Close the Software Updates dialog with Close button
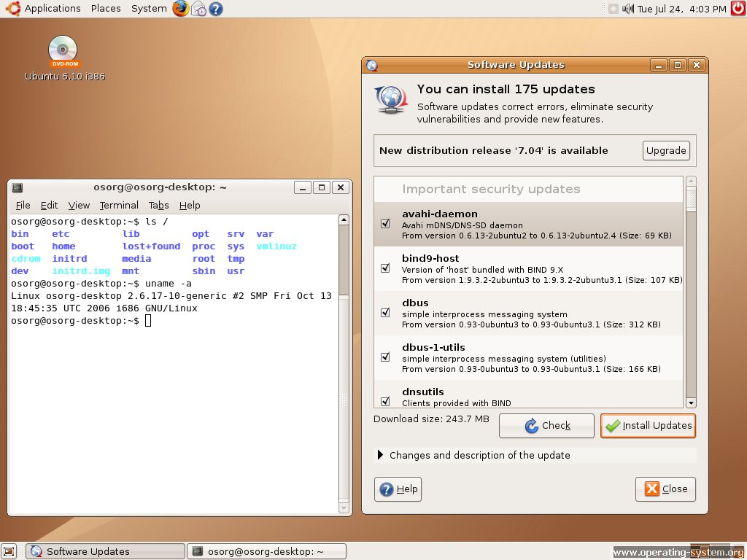Viewport: 747px width, 560px height. click(665, 489)
